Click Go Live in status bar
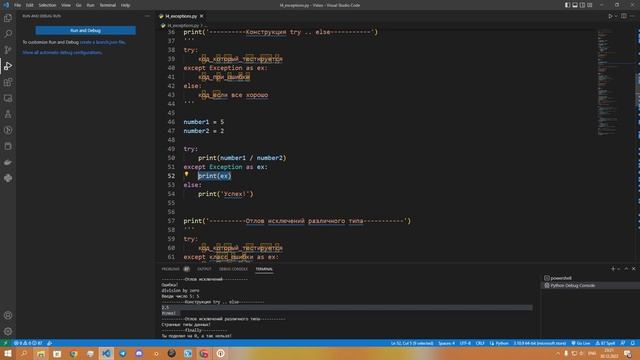This screenshot has width=640, height=360. click(581, 343)
